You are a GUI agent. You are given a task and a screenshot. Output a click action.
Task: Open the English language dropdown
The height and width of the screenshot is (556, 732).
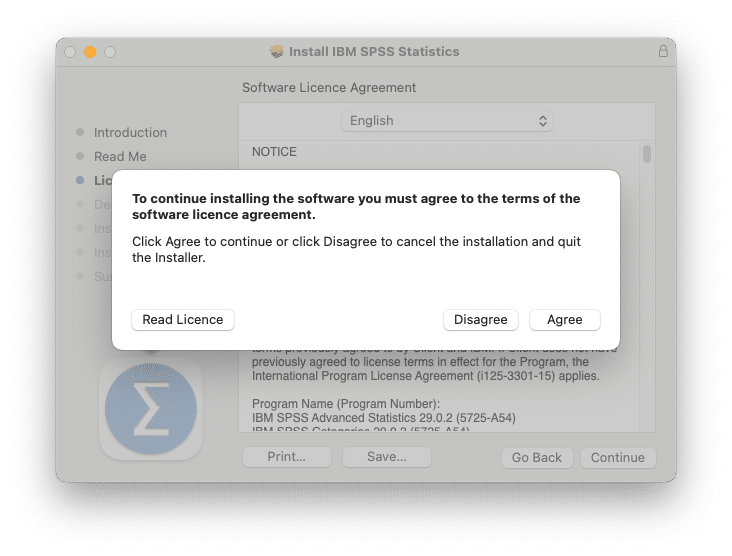pos(447,121)
